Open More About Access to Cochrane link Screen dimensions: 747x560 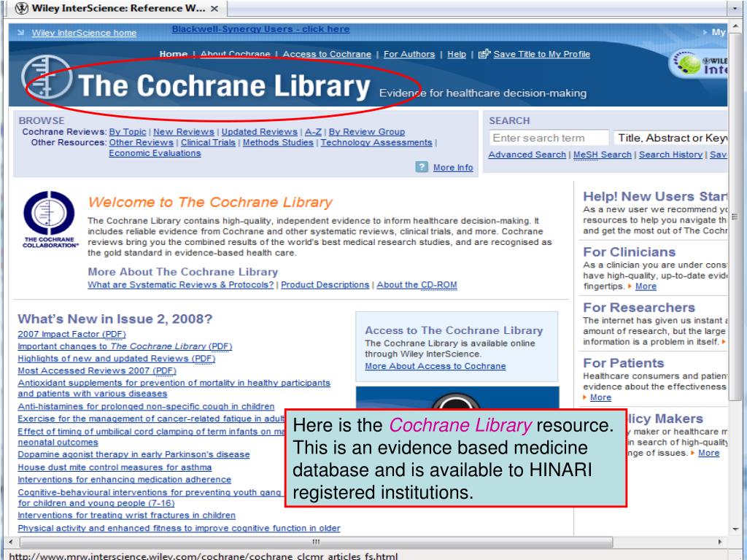pyautogui.click(x=436, y=366)
